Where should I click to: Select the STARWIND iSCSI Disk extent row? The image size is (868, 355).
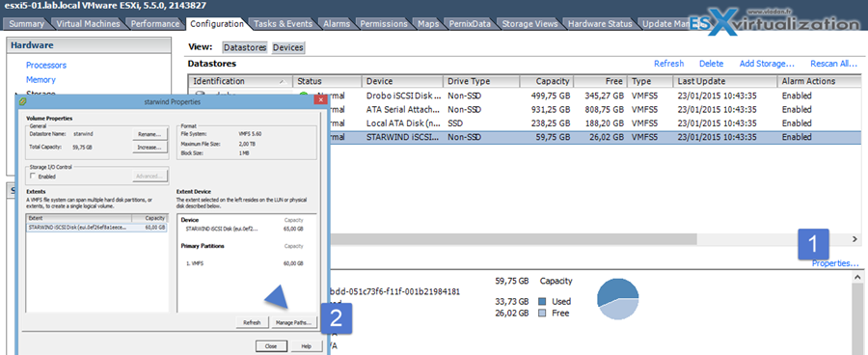click(96, 227)
